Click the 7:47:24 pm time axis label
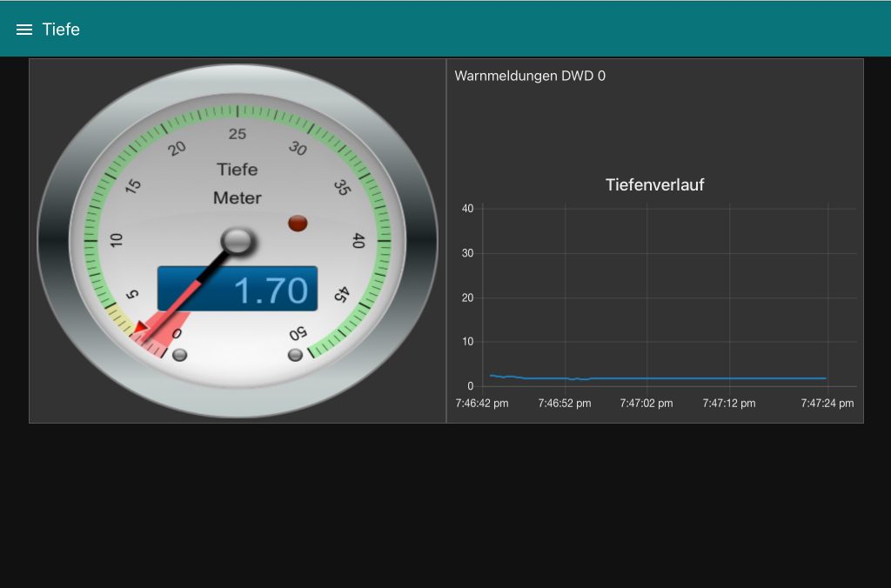 (827, 404)
